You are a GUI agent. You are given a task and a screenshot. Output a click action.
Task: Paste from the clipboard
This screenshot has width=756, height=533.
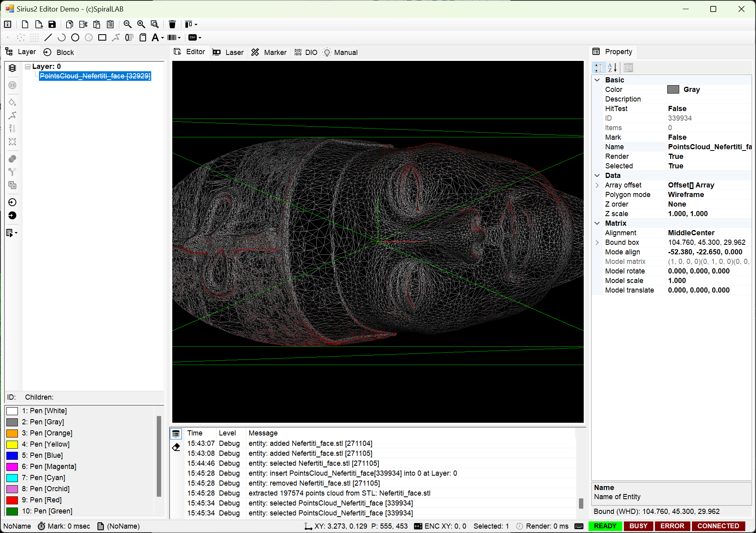[x=97, y=24]
